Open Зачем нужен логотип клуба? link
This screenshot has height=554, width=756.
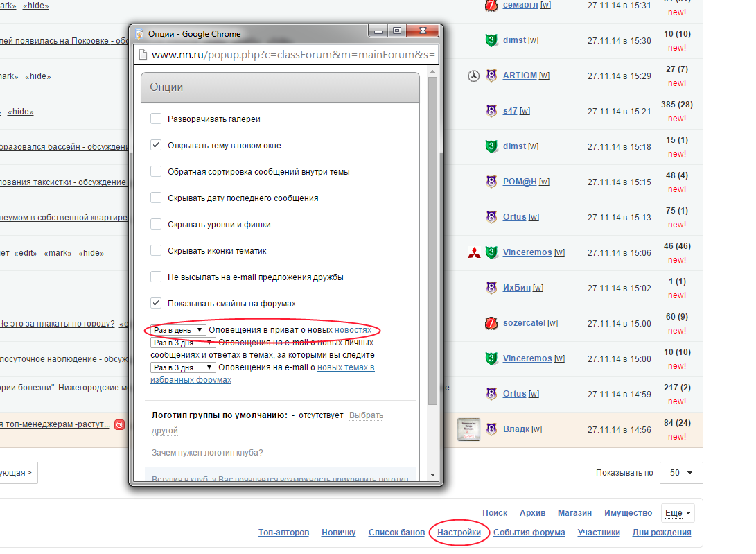(207, 453)
